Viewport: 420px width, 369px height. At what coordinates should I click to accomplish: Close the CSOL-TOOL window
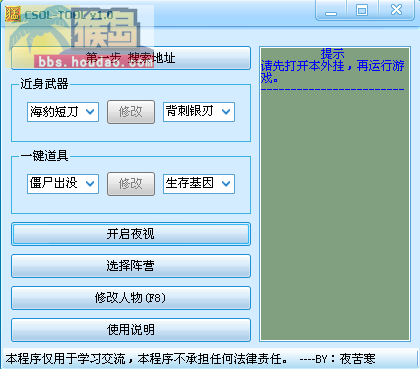coord(396,10)
